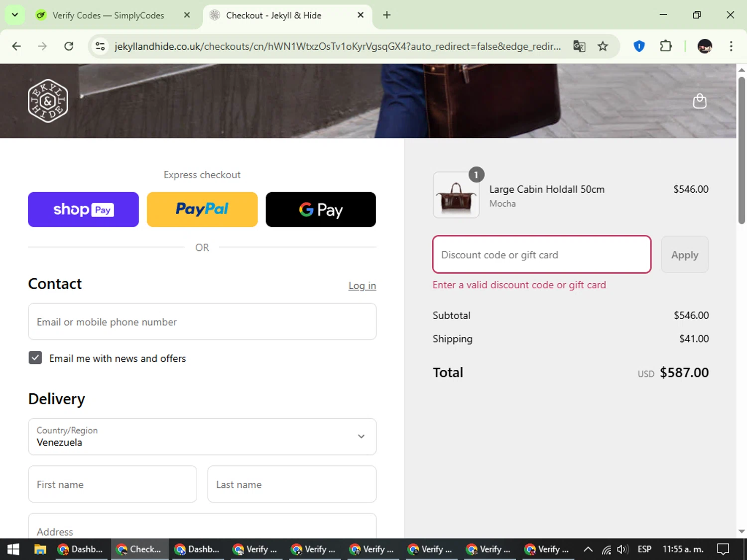This screenshot has height=560, width=747.
Task: View site information icon in address bar
Action: point(100,46)
